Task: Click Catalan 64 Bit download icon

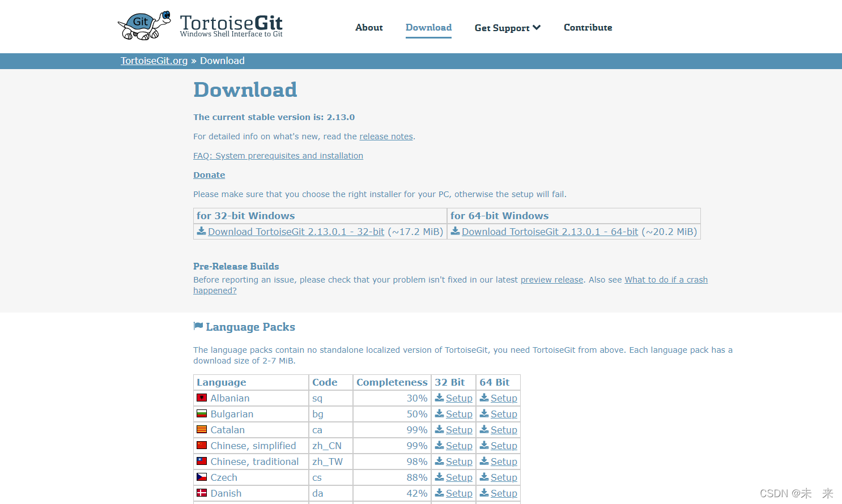Action: click(484, 429)
